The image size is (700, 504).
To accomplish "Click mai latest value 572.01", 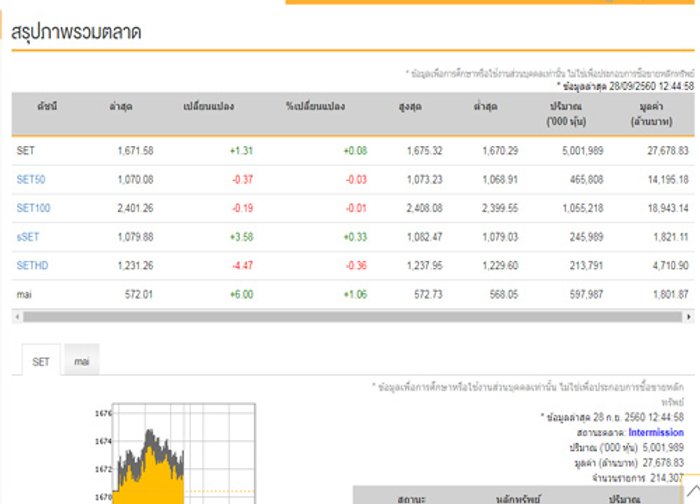I will click(x=139, y=295).
